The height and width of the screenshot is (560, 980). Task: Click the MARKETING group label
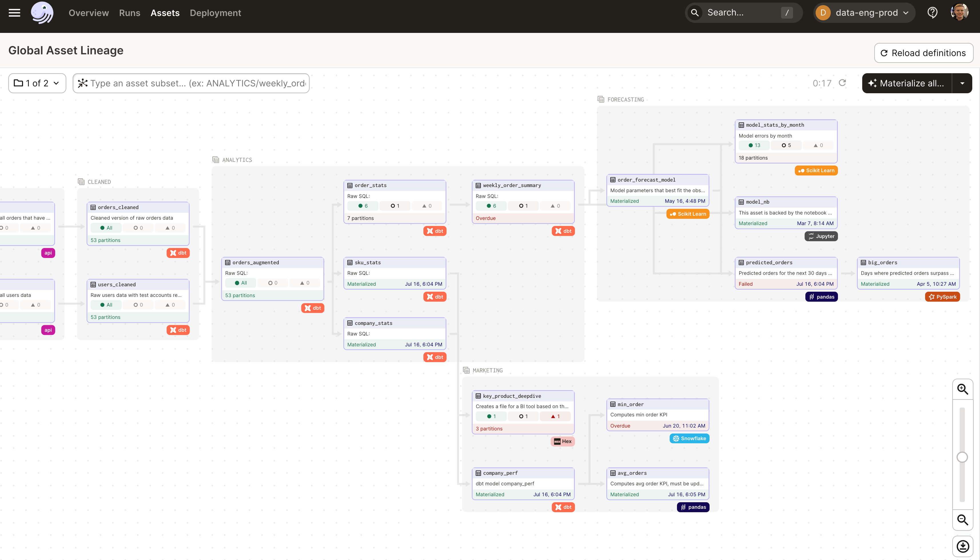487,370
